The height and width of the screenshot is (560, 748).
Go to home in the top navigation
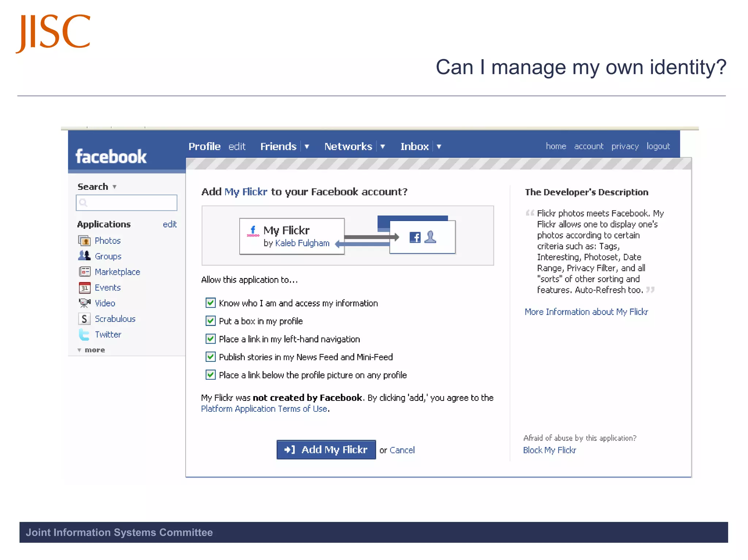click(556, 146)
